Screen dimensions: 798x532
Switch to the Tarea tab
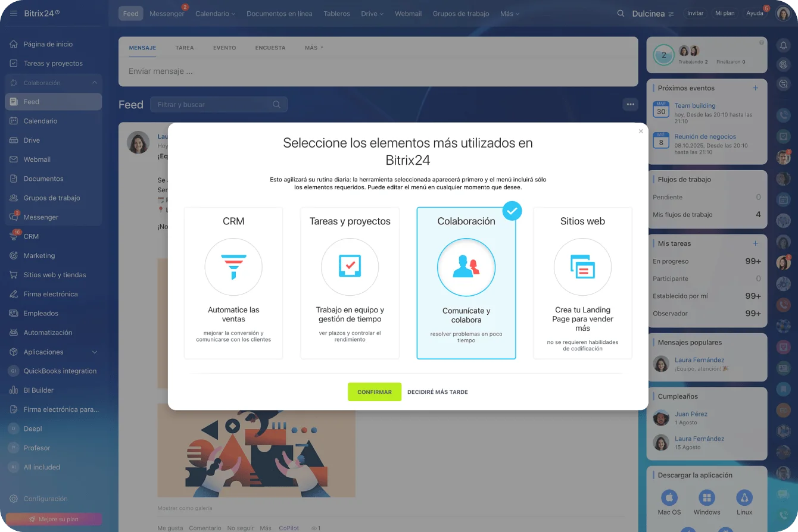[x=185, y=48]
